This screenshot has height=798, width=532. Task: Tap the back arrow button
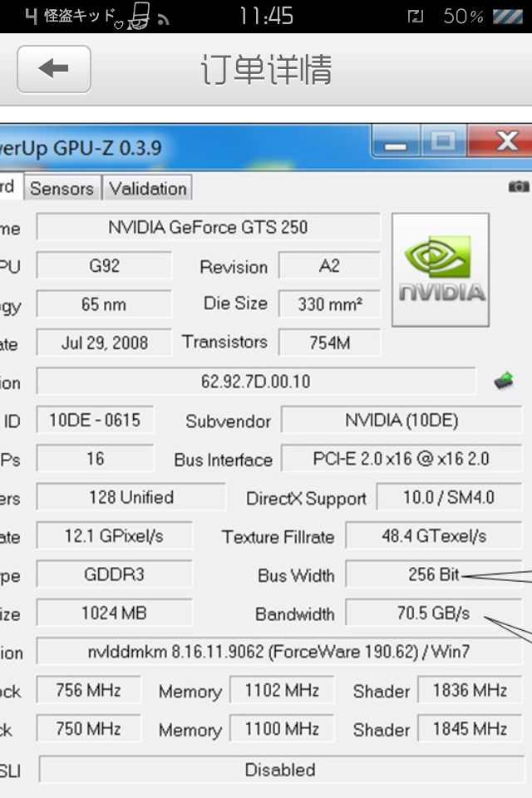click(54, 69)
